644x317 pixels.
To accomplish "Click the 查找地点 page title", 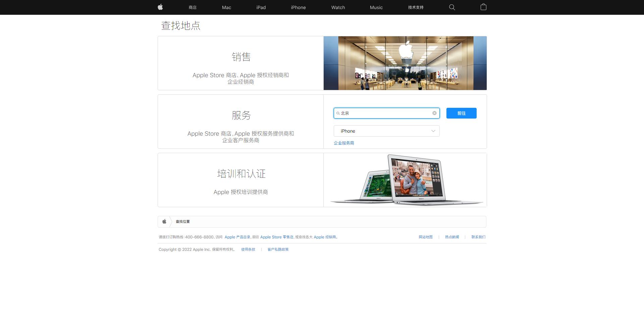I will pyautogui.click(x=181, y=26).
